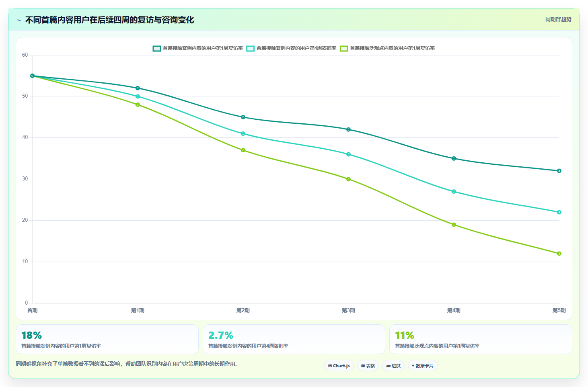Toggle the 首篇接触泛观点内容的用户第1周复访率 legend series
Screen dimensions: 588x387
[387, 48]
